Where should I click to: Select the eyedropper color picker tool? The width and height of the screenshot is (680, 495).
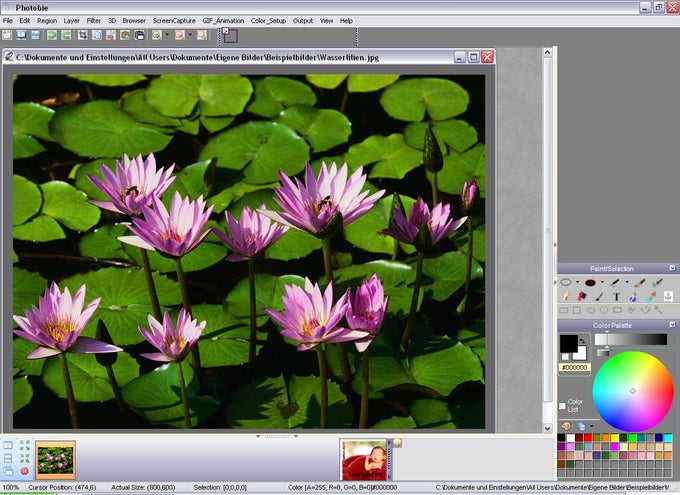pyautogui.click(x=658, y=282)
